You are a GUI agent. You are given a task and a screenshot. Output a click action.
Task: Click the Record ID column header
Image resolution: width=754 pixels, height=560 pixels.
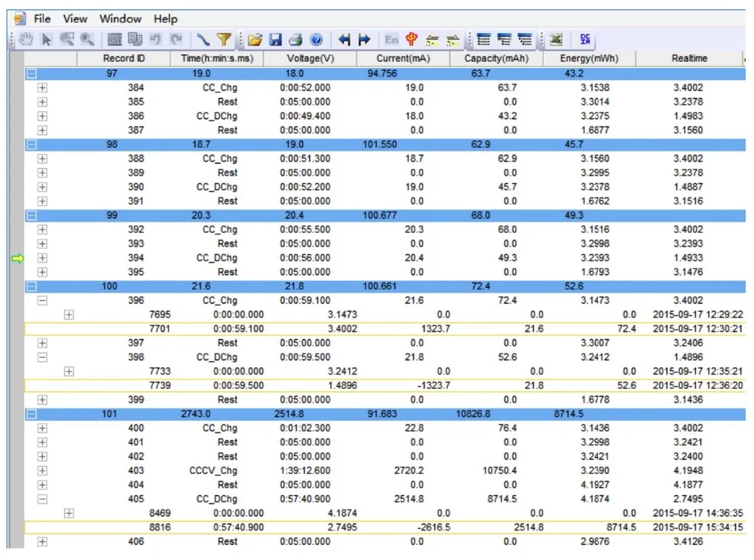point(124,58)
